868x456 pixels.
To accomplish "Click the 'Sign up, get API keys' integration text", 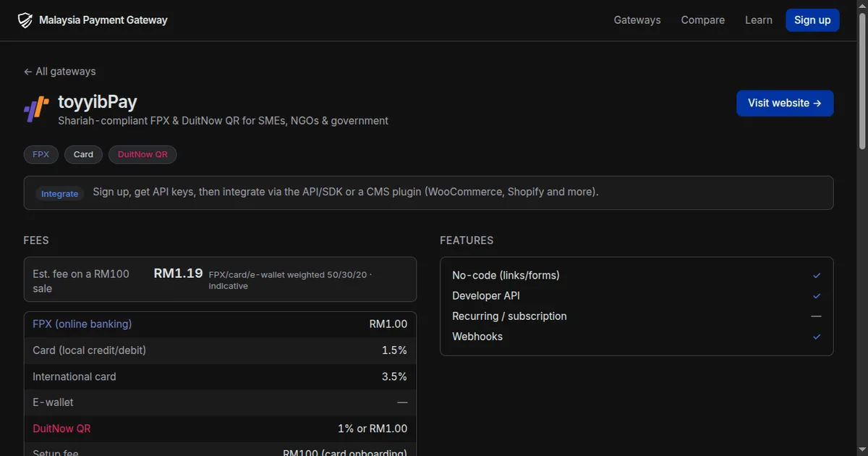I will (346, 193).
